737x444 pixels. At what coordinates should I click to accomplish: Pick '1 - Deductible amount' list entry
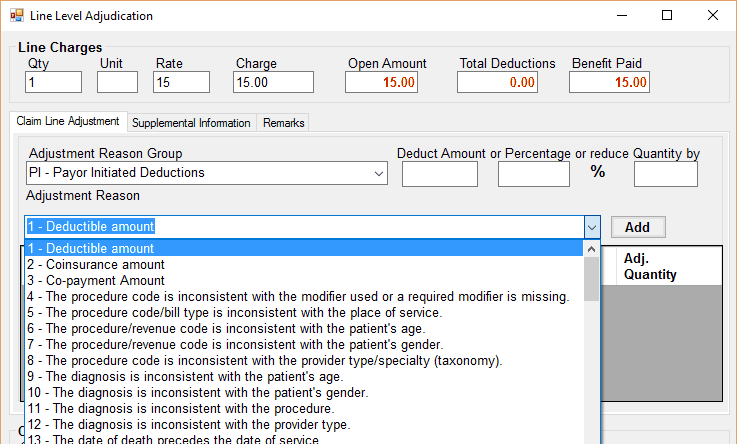click(x=91, y=249)
